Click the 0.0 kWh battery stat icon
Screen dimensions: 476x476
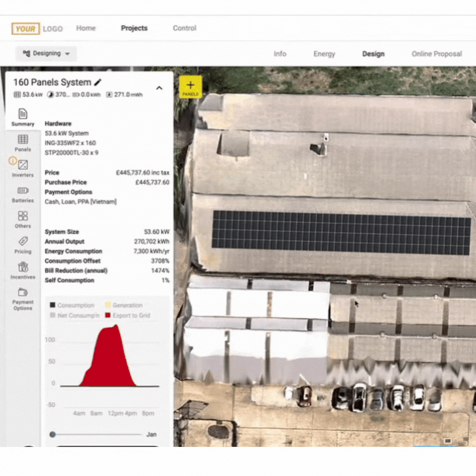point(76,95)
